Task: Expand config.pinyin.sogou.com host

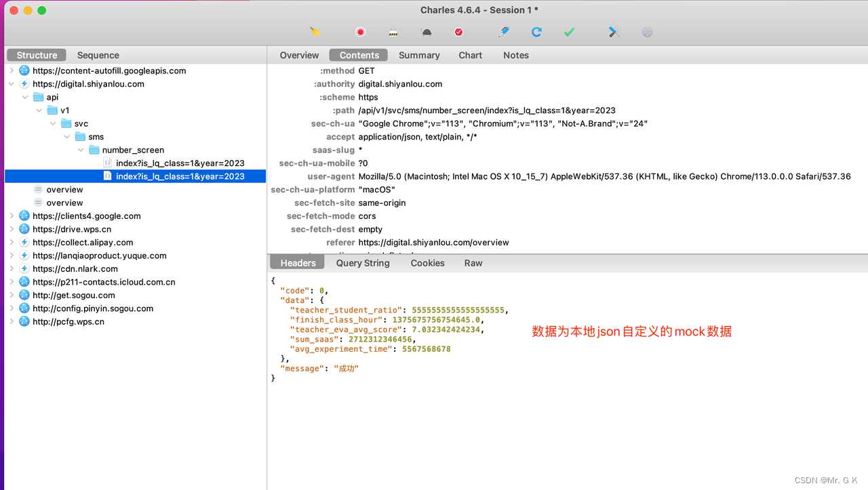Action: coord(12,308)
